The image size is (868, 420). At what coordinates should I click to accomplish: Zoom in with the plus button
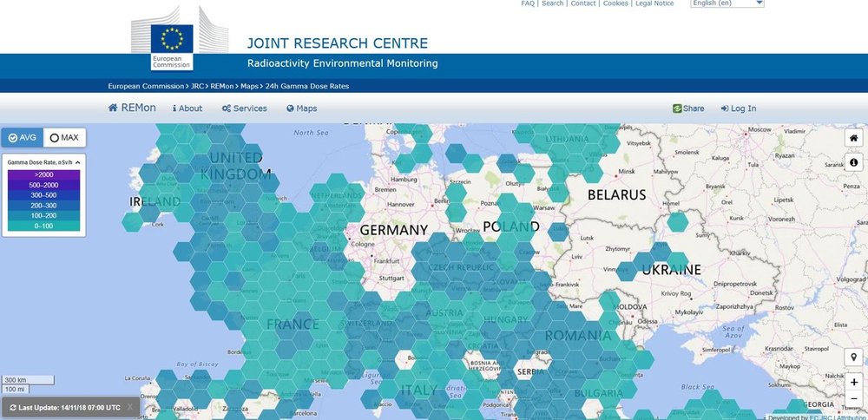click(853, 382)
